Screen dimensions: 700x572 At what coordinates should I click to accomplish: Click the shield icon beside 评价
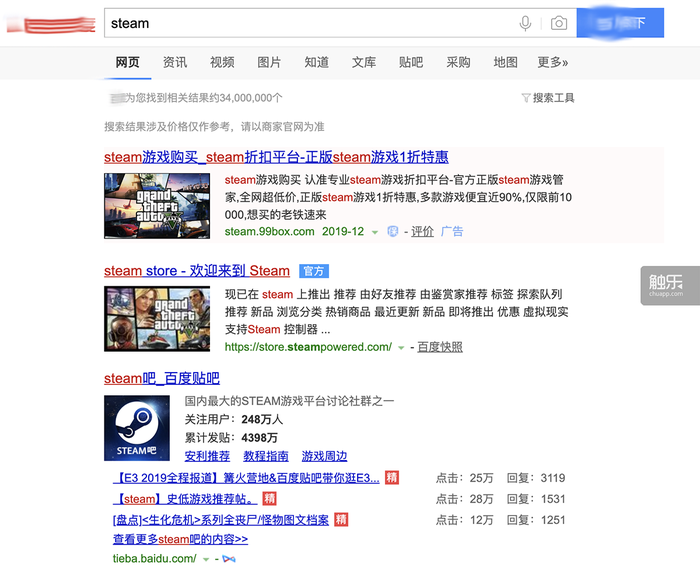[392, 231]
